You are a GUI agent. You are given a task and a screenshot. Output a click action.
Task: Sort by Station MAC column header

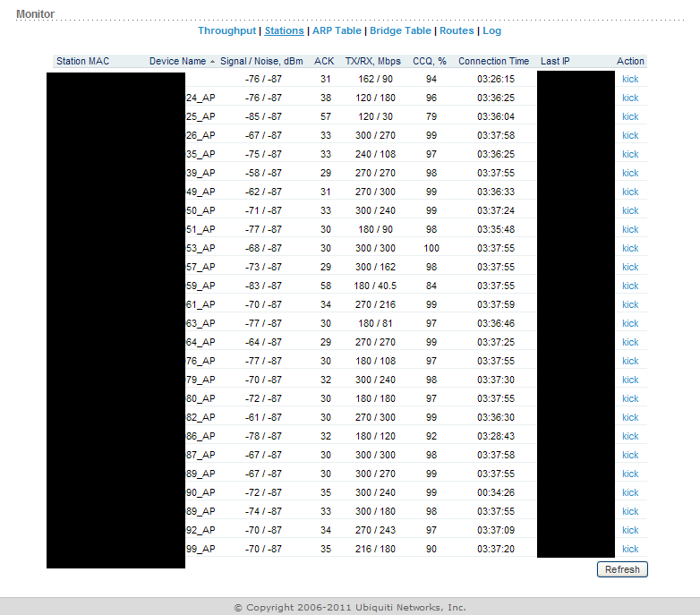tap(82, 61)
